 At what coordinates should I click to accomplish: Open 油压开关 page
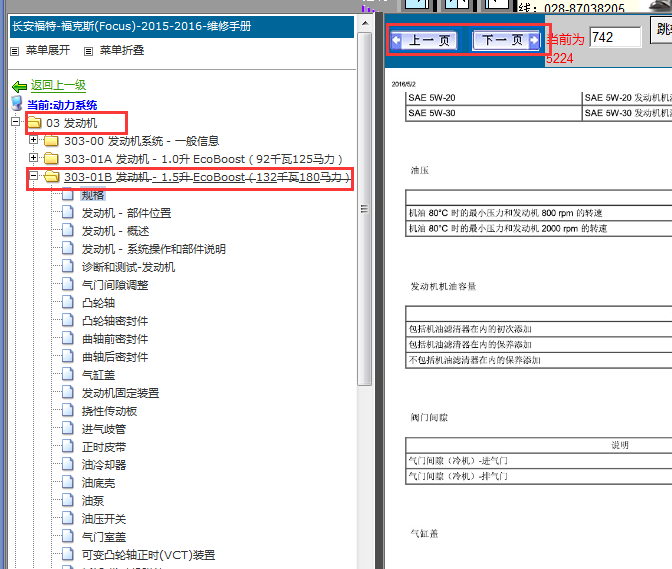(104, 519)
